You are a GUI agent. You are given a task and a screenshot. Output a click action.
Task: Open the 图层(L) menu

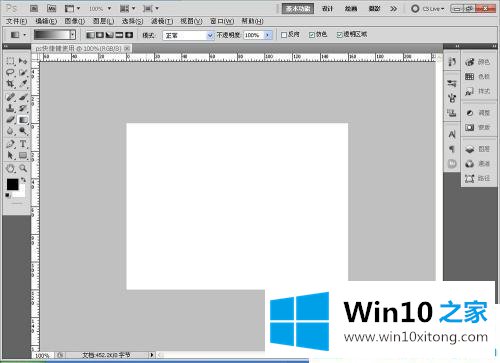pos(103,21)
